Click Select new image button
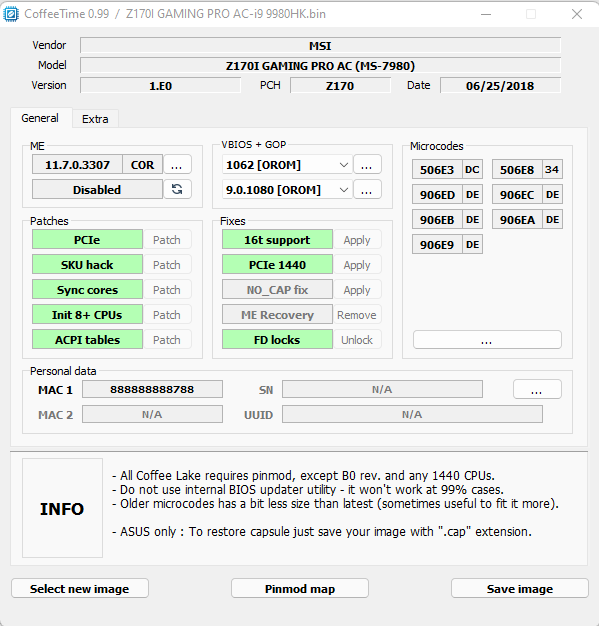 [x=80, y=588]
